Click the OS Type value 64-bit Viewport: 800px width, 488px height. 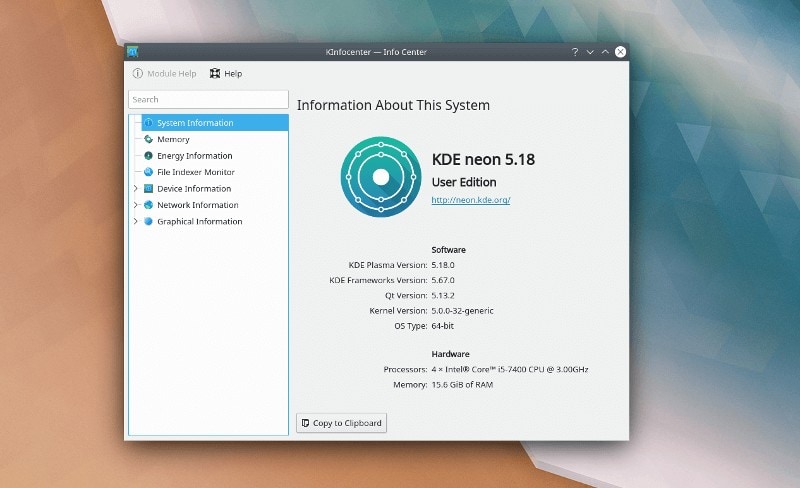point(442,326)
